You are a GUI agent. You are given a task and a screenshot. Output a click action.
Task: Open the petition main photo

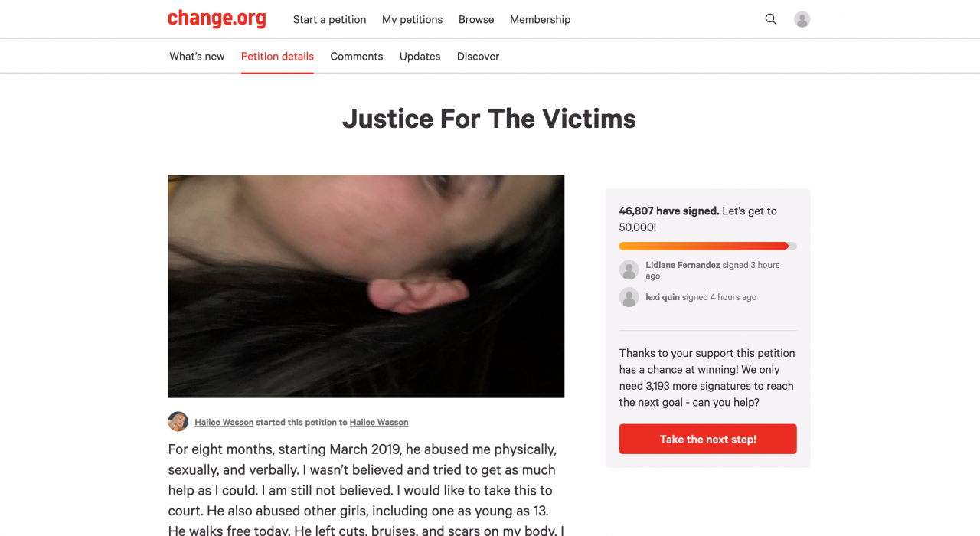(x=366, y=286)
